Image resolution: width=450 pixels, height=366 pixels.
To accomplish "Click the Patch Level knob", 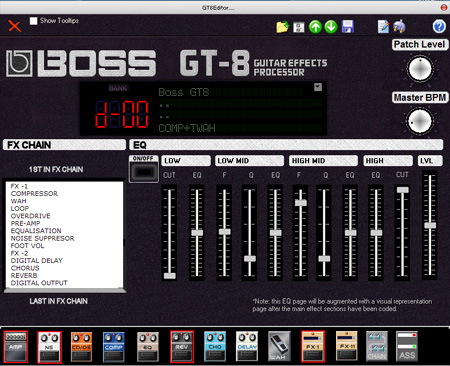I will pos(420,69).
